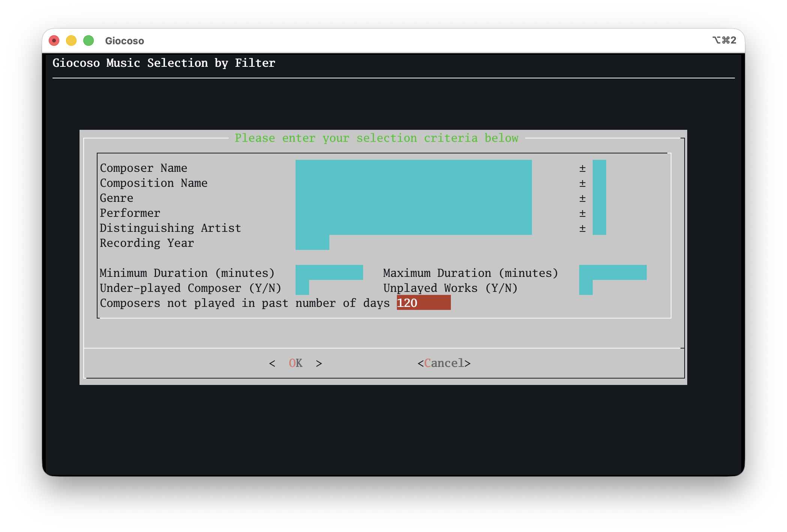Click the ± field beside Composer Name

pos(599,168)
